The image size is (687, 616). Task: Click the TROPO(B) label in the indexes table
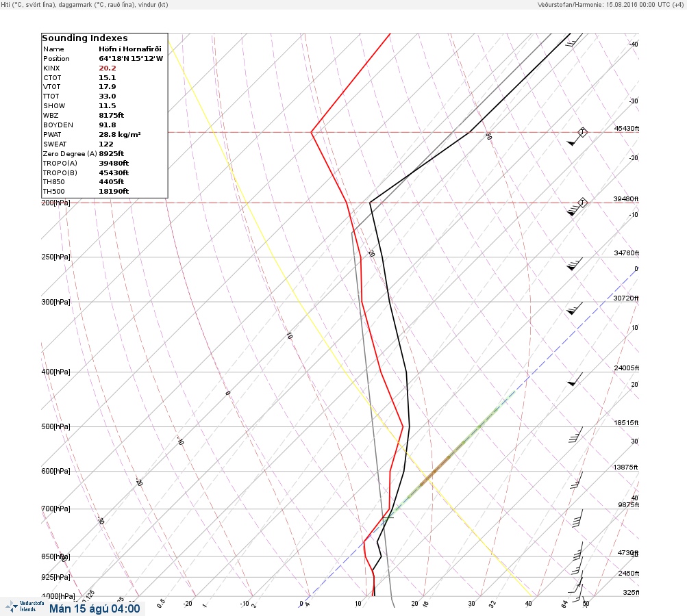[60, 173]
